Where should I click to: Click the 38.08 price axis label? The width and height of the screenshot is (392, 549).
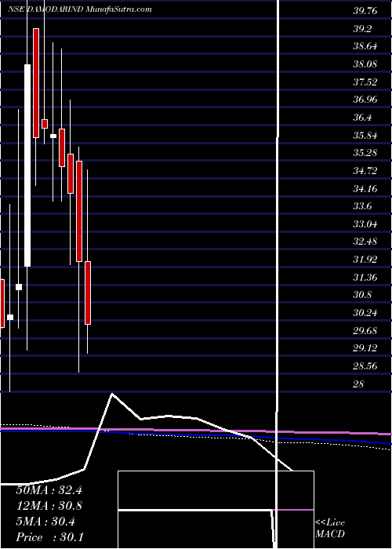(x=365, y=64)
